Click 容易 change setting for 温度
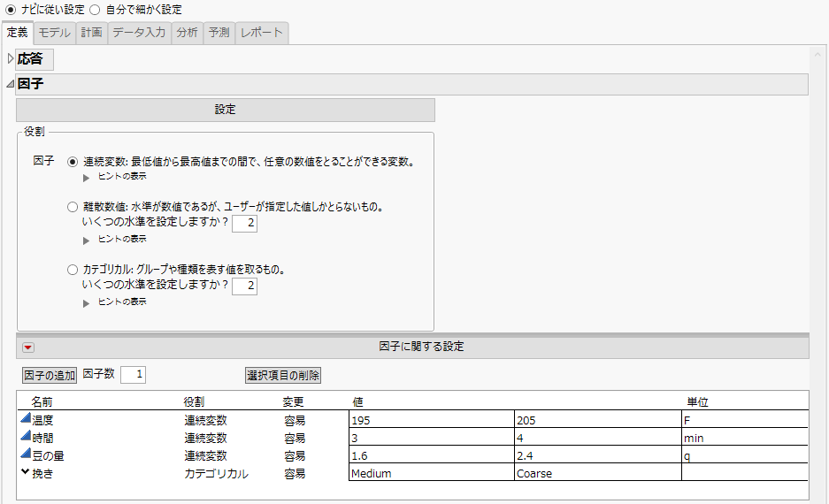Image resolution: width=829 pixels, height=504 pixels. tap(295, 421)
